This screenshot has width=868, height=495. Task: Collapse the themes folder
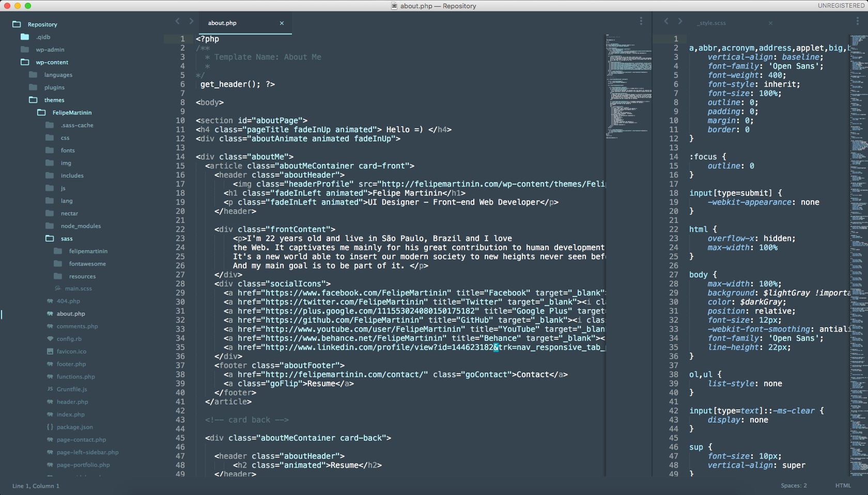[33, 100]
